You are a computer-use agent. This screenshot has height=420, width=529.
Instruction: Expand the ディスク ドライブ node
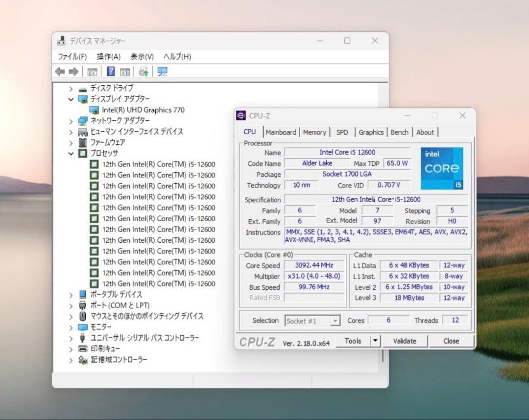coord(71,89)
